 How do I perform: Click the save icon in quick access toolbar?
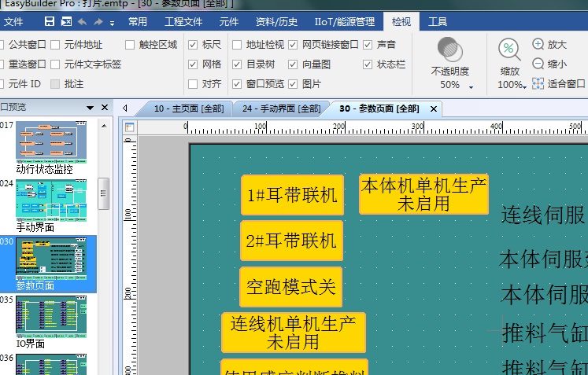click(x=50, y=21)
